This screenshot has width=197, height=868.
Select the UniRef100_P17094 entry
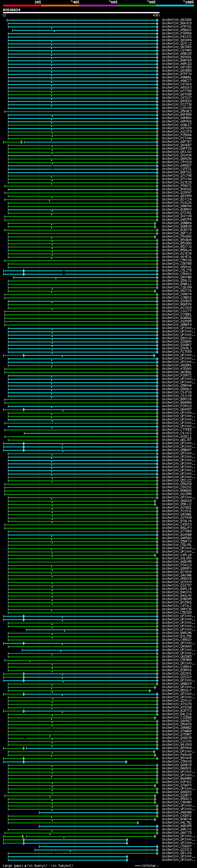(x=177, y=138)
